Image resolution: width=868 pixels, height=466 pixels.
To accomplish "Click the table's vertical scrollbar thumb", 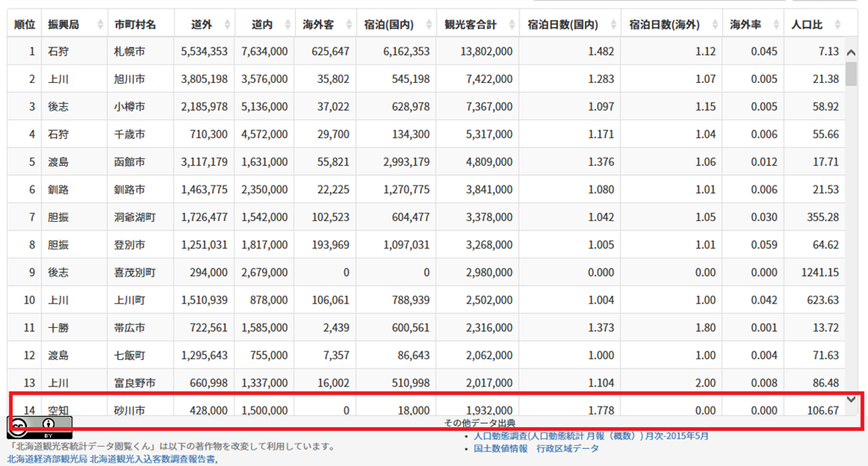I will [x=851, y=74].
